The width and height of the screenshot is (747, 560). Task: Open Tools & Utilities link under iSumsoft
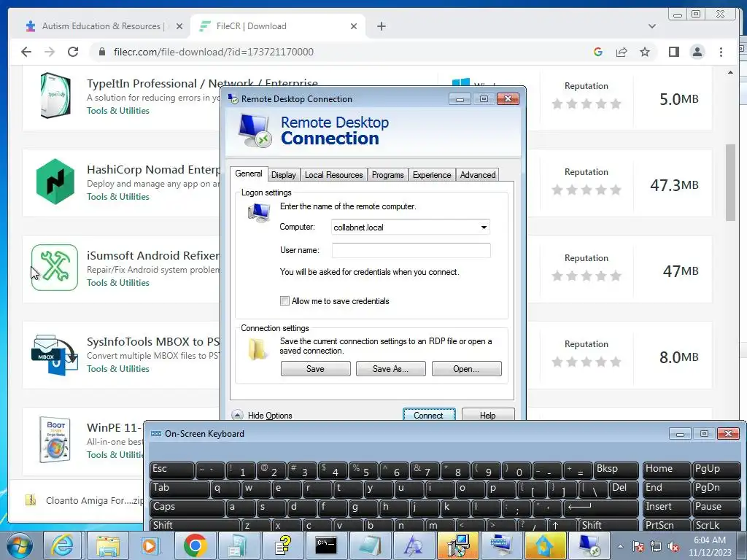point(117,283)
